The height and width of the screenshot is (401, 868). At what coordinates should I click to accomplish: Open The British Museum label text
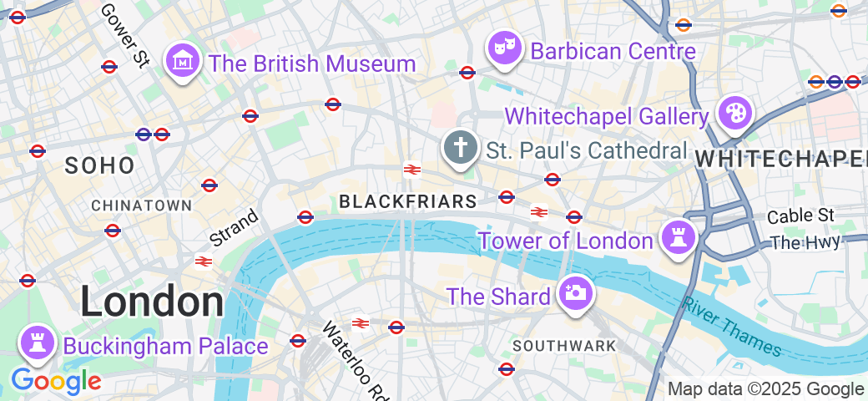tap(311, 63)
